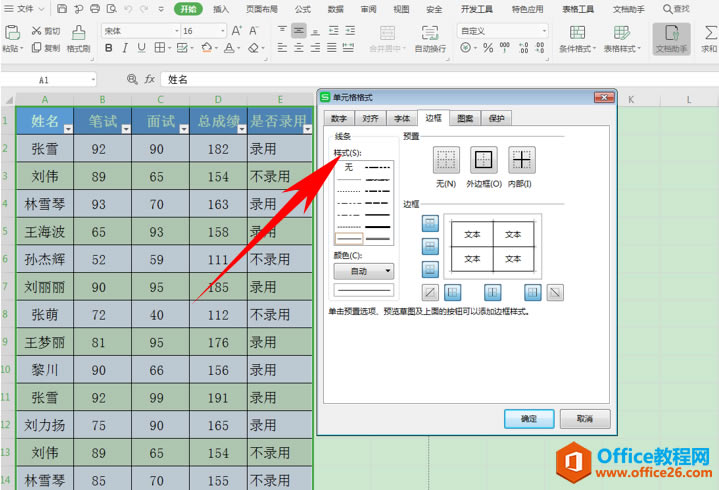Click the Search (查找) magnifier icon

668,9
